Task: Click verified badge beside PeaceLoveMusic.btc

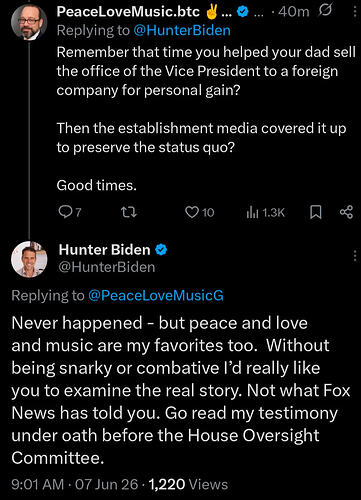Action: pos(243,12)
